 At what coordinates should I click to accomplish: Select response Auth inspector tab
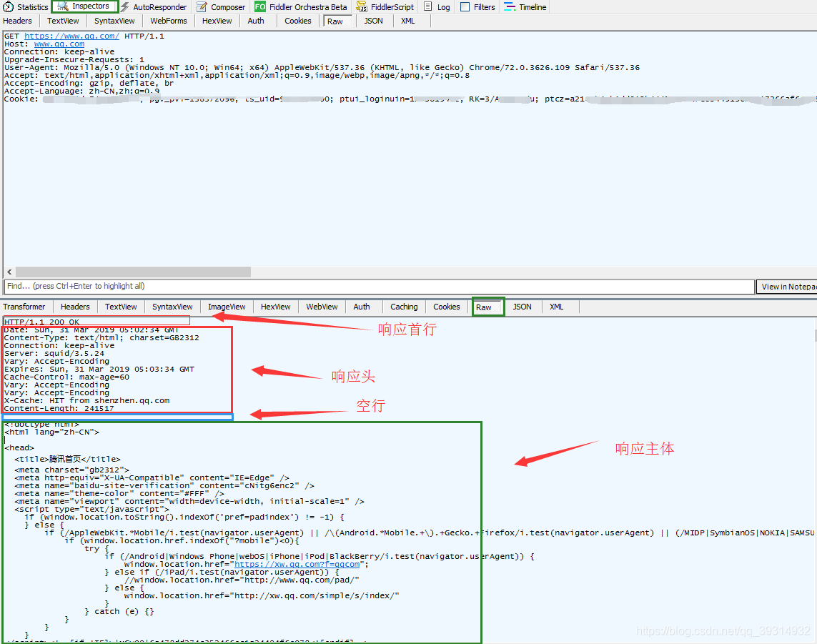pyautogui.click(x=362, y=307)
